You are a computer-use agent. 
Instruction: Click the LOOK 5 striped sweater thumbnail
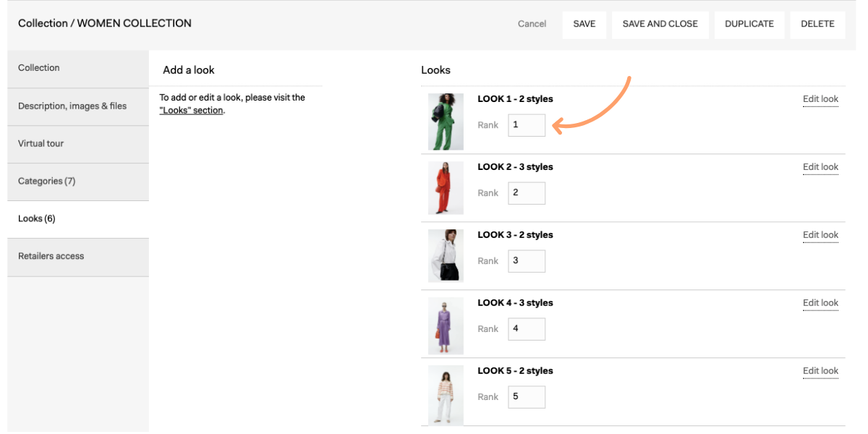pos(446,394)
